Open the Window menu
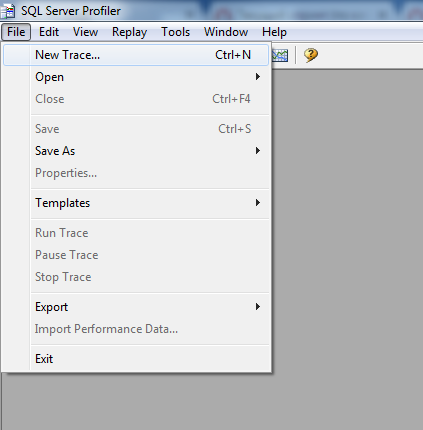Viewport: 423px width, 430px height. (x=226, y=32)
